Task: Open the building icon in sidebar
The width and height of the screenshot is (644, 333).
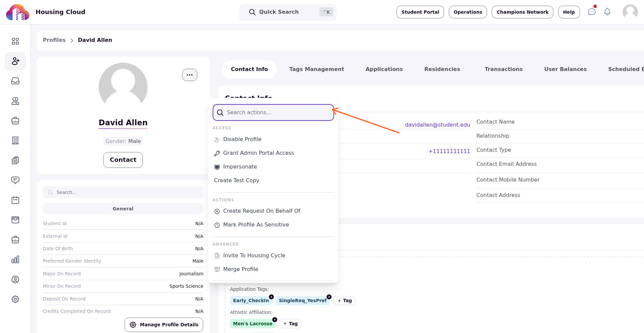Action: click(15, 140)
